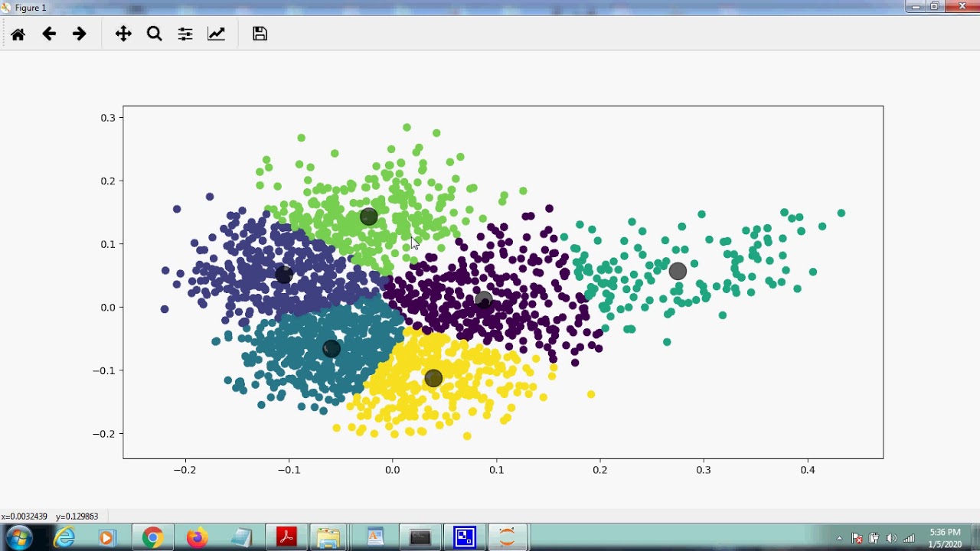Activate the Pan axes tool
Viewport: 980px width, 551px height.
[x=123, y=34]
